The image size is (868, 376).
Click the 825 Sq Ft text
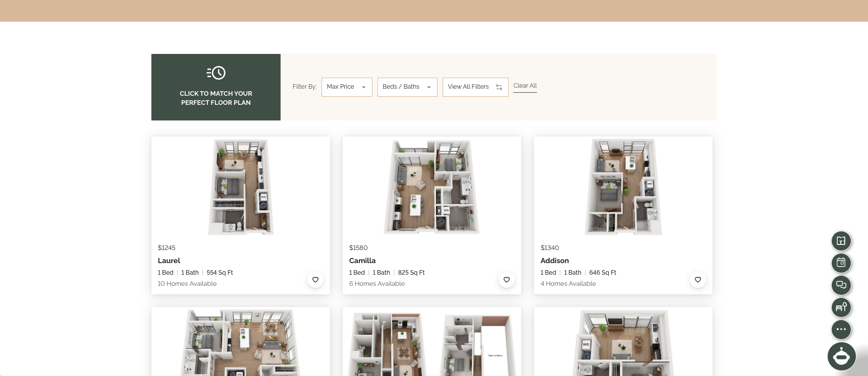pos(411,273)
